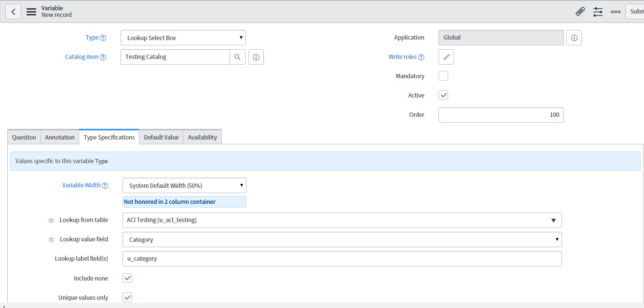
Task: Open the form context hamburger menu
Action: tap(31, 12)
